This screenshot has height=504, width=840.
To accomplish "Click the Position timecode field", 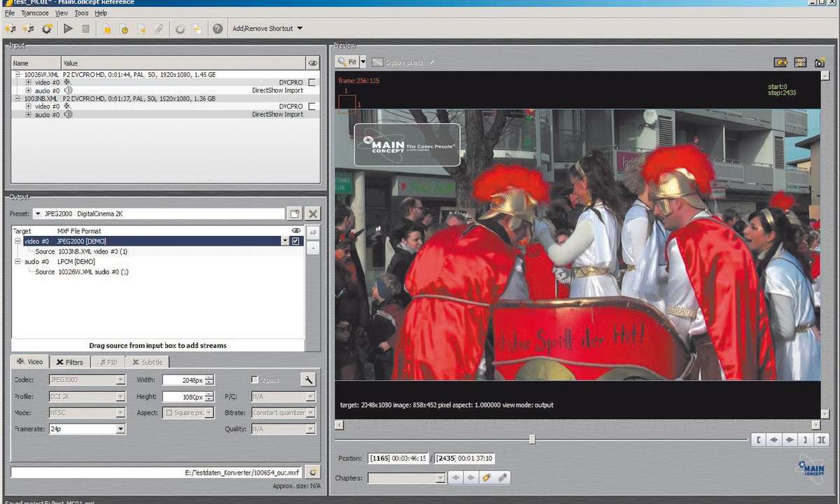I will point(398,458).
